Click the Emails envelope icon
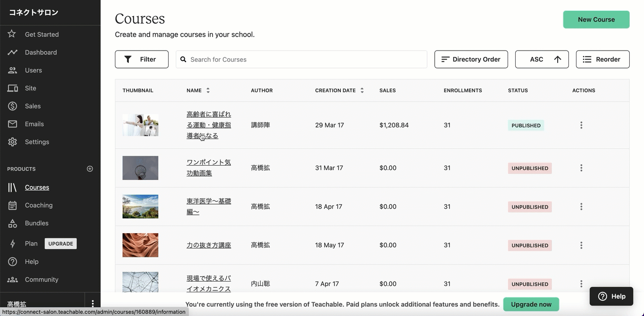 click(13, 124)
